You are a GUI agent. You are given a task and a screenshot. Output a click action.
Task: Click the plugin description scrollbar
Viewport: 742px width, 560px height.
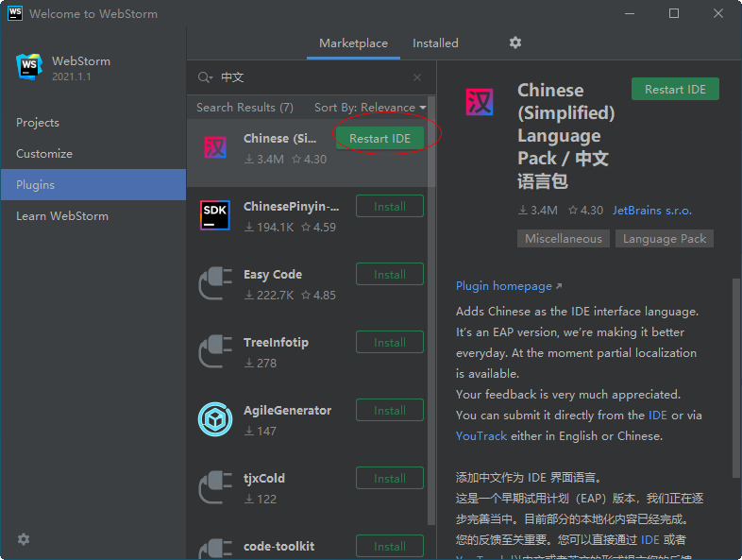735,379
